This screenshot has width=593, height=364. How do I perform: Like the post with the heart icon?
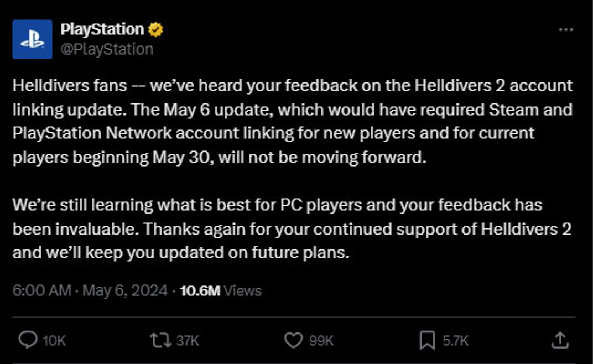coord(293,340)
